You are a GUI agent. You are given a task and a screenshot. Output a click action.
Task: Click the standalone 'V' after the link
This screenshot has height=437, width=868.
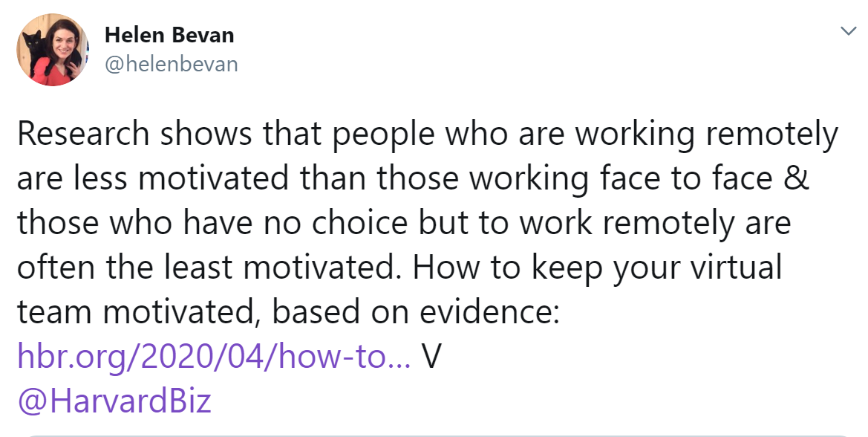(x=431, y=357)
